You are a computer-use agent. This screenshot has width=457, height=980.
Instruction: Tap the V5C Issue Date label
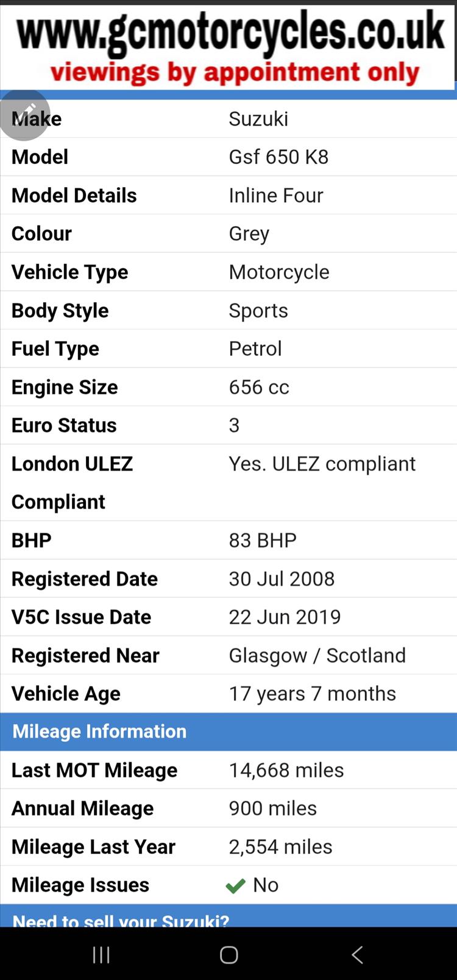tap(81, 617)
